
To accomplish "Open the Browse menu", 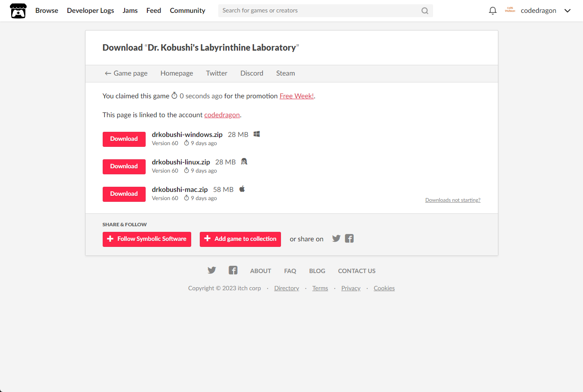I will point(47,11).
